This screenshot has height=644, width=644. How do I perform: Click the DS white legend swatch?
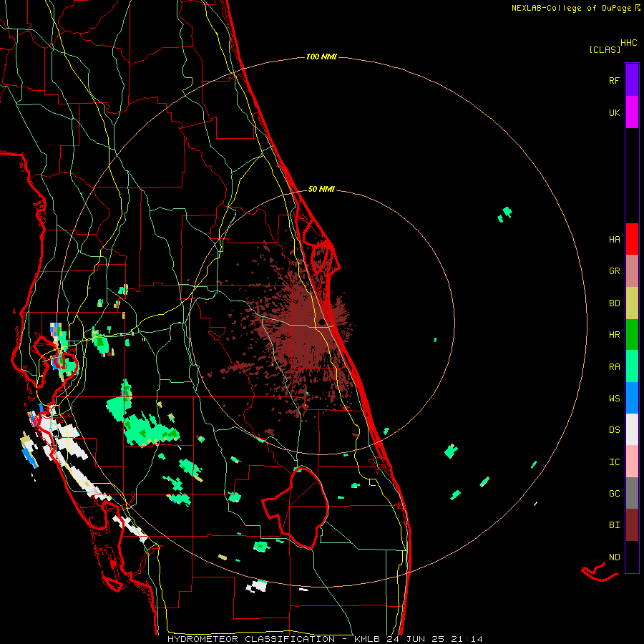632,429
